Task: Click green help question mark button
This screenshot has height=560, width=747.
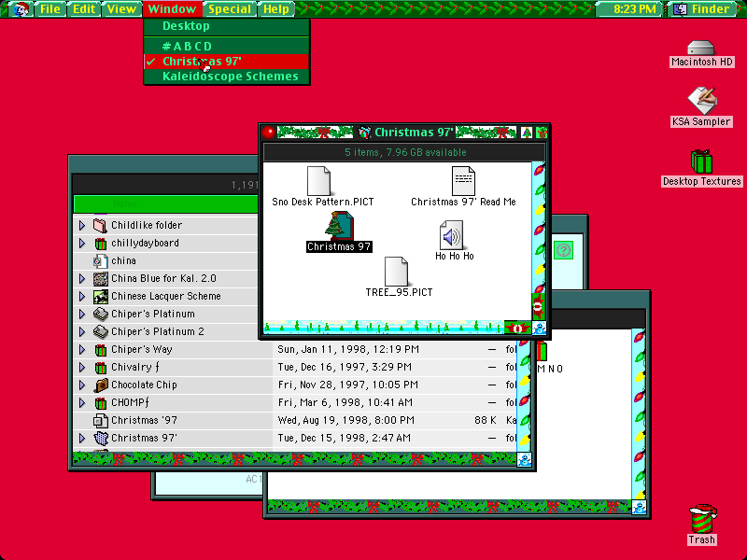Action: (564, 250)
